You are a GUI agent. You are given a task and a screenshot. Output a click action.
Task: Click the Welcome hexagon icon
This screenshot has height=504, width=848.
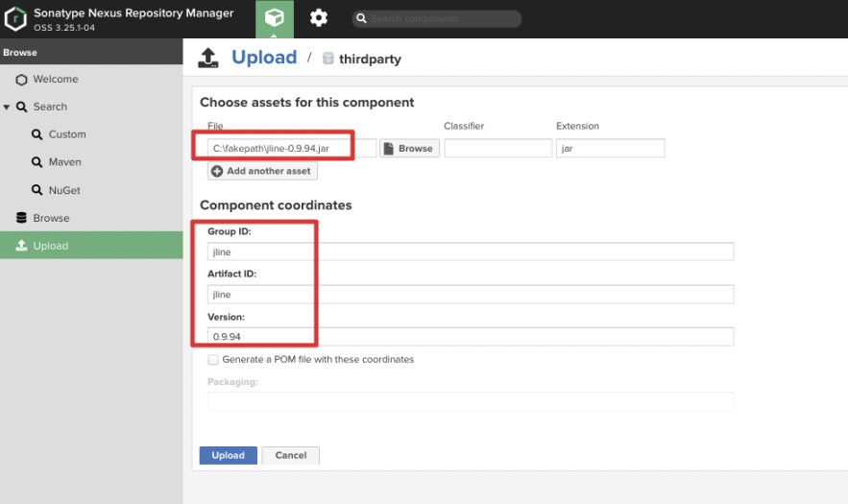click(22, 80)
